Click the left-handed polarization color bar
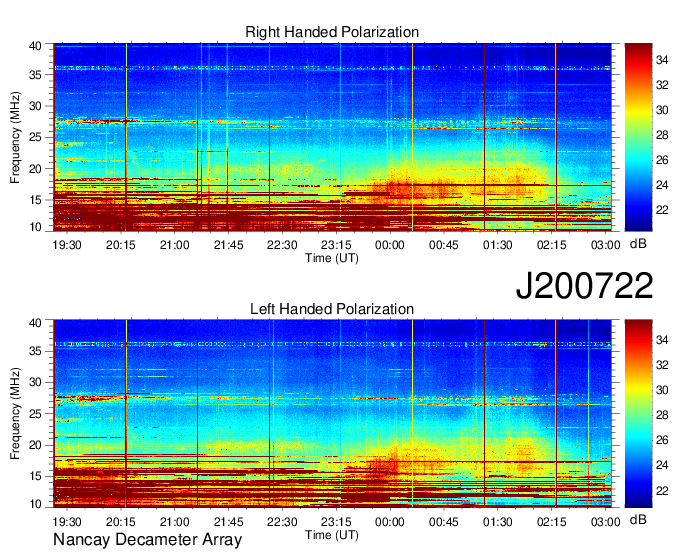This screenshot has height=552, width=680. pyautogui.click(x=638, y=414)
